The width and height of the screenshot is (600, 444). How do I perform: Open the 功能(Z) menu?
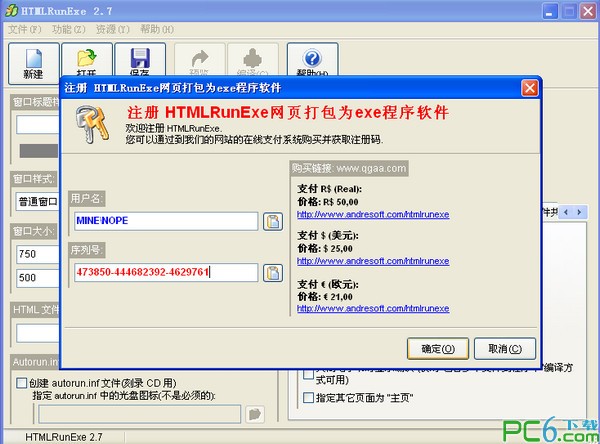point(68,29)
